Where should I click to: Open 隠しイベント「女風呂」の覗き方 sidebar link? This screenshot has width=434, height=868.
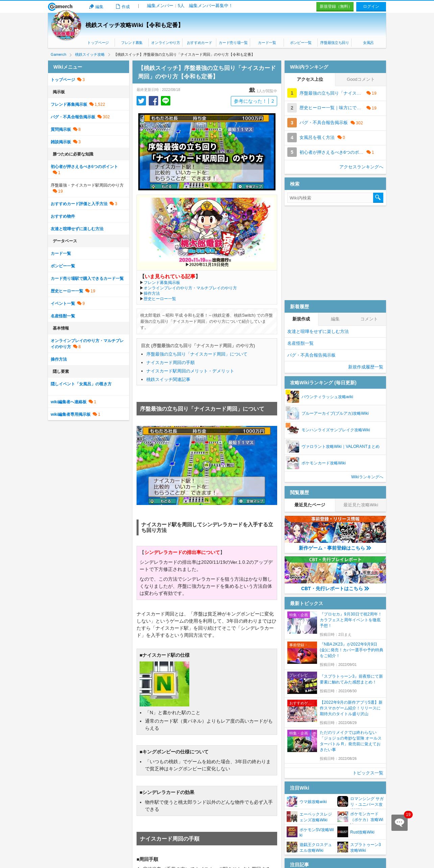(x=81, y=384)
